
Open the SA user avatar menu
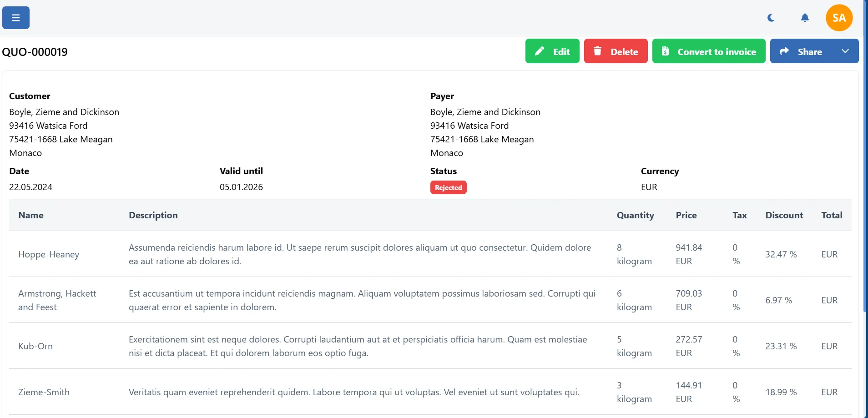coord(839,18)
